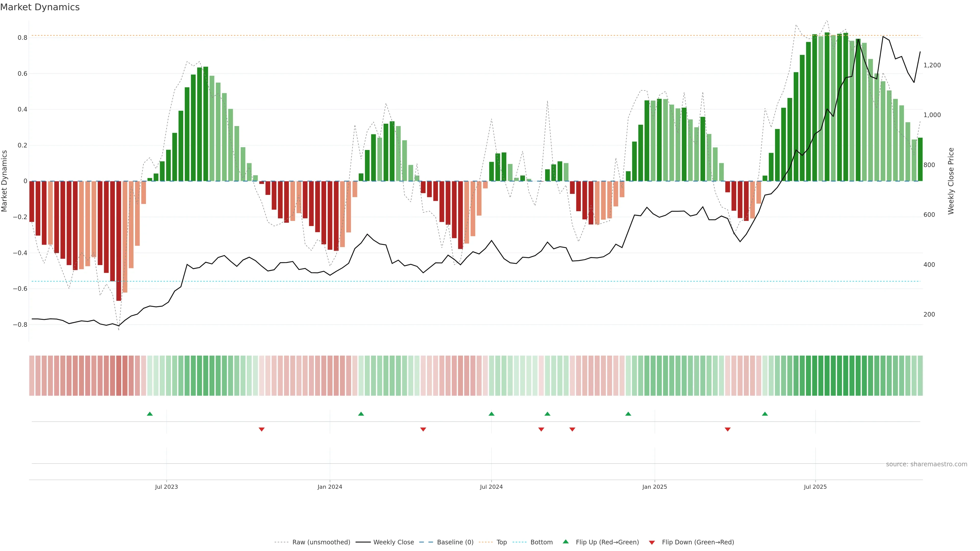Click the flip-up marker just before Jul 2023
The image size is (980, 551).
150,414
